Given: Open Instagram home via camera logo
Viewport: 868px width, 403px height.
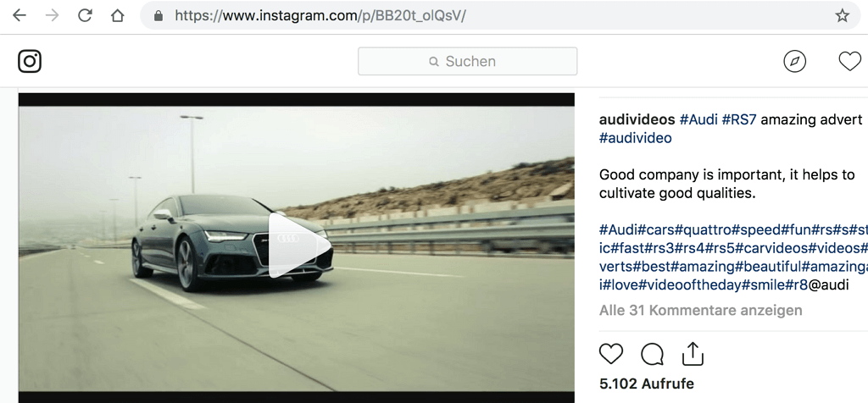Looking at the screenshot, I should point(30,61).
